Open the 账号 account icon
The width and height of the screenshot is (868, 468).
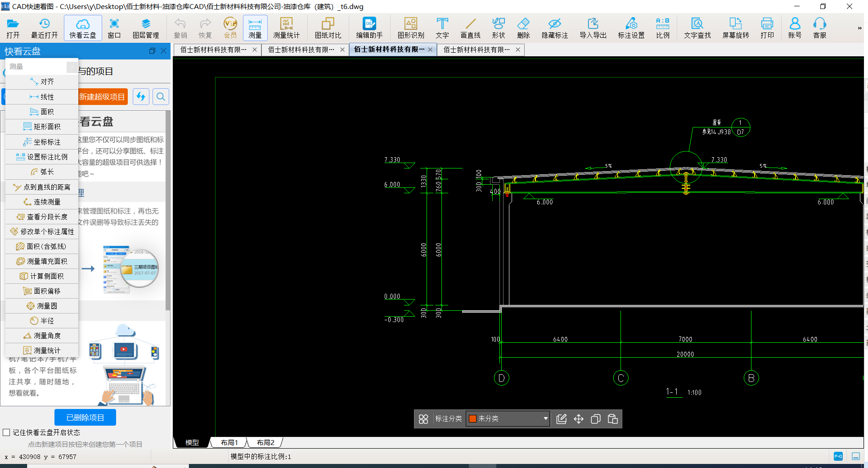[795, 28]
